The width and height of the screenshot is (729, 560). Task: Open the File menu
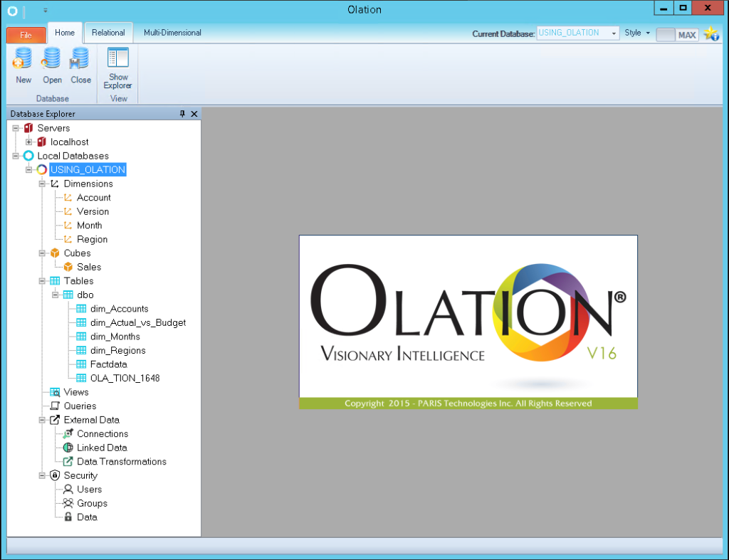[x=26, y=34]
